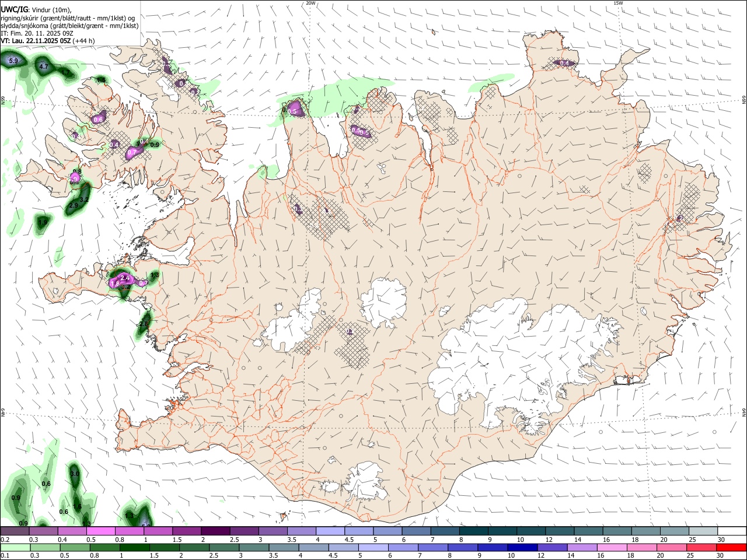Pick the snow scale 14–16 swatch
747x560 pixels.
click(588, 531)
